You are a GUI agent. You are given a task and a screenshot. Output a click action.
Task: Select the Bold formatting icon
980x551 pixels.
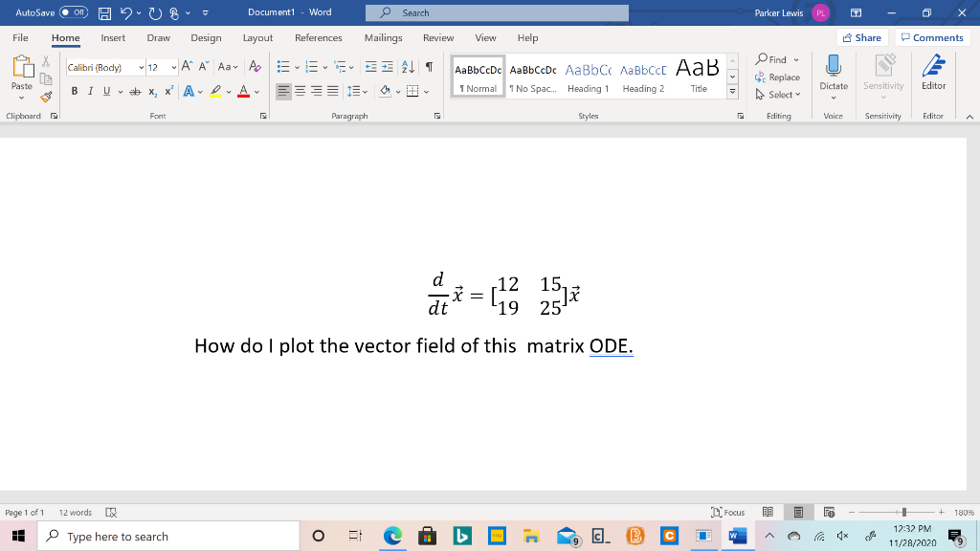(75, 90)
